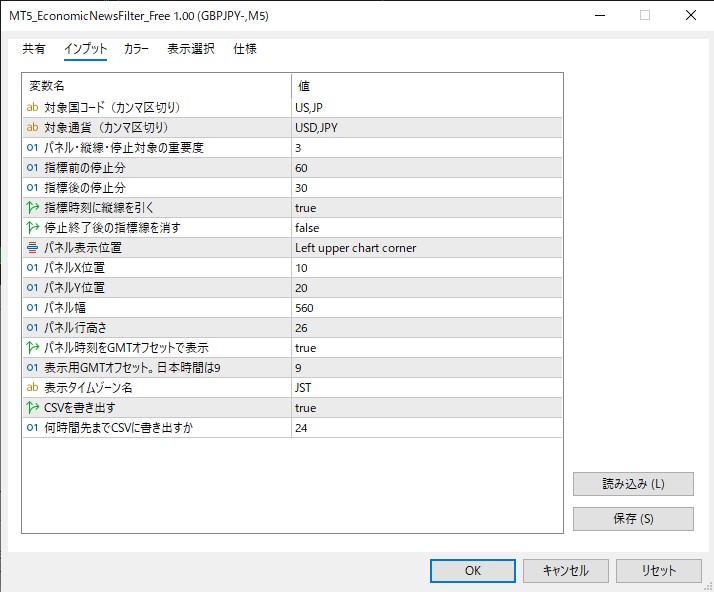Edit the パネル行高さ value 26

(426, 328)
